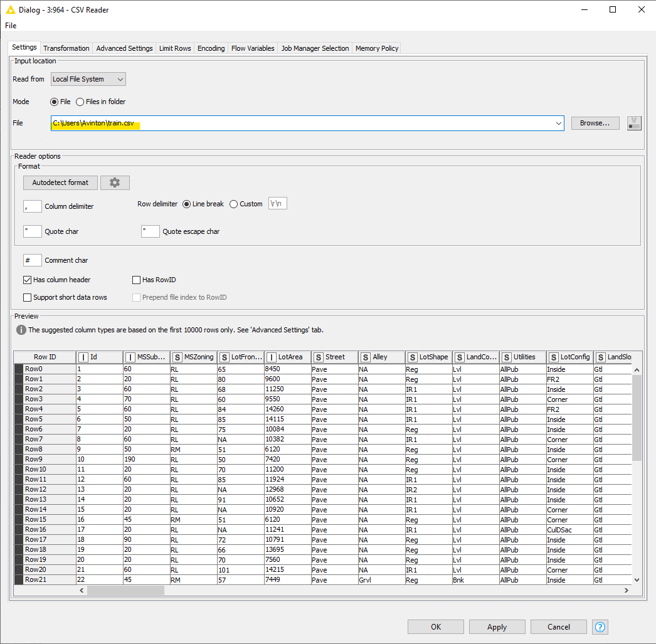
Task: Click the type icon of Alley column
Action: (x=366, y=357)
